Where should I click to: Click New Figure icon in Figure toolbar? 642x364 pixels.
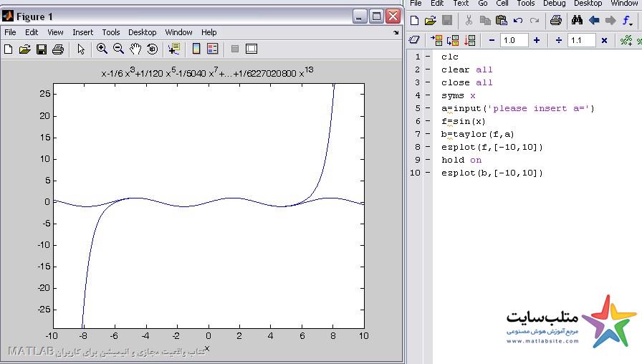8,49
